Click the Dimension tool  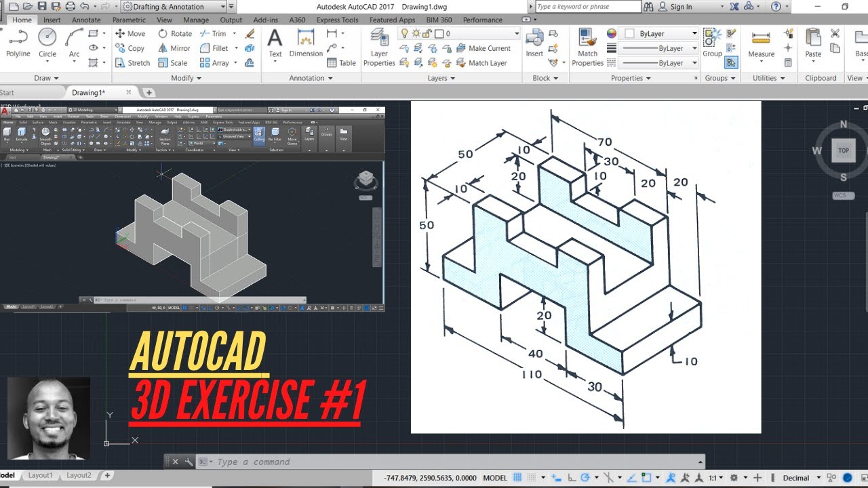[x=306, y=44]
